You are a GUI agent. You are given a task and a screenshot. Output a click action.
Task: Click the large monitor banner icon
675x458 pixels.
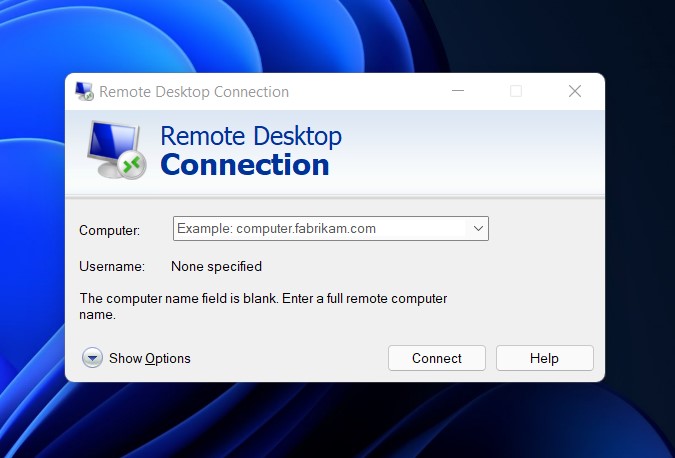coord(117,150)
